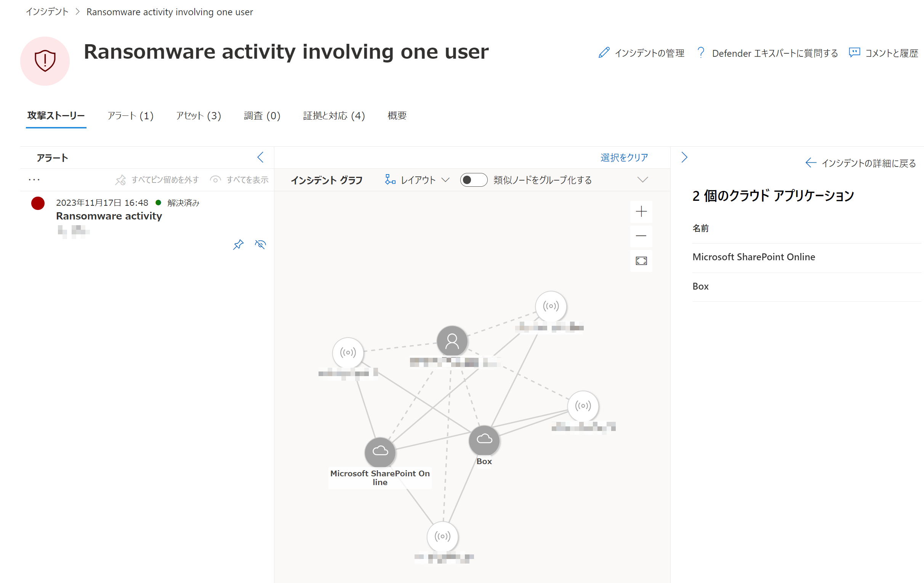
Task: Click 選択をクリア link
Action: [623, 157]
